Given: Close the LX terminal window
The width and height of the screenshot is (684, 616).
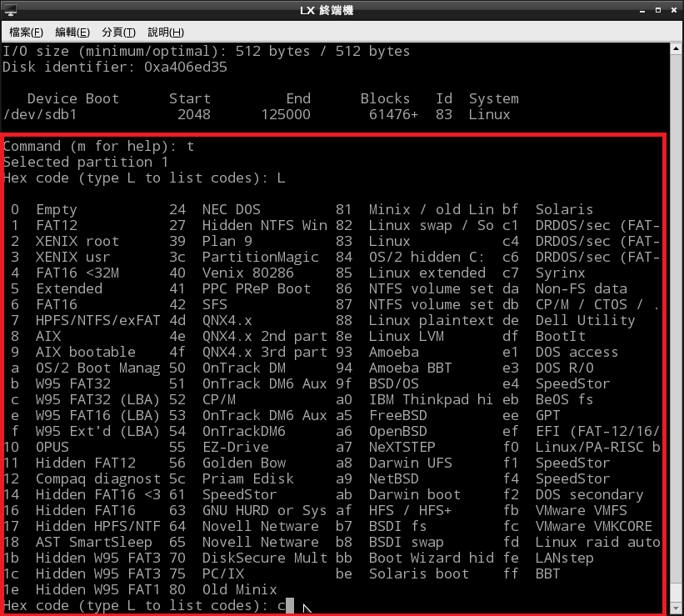Looking at the screenshot, I should [672, 10].
